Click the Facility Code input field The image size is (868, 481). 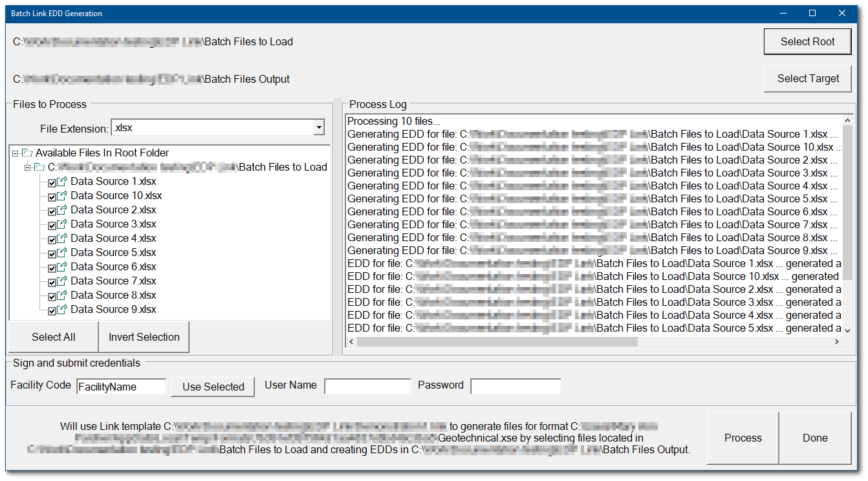[x=121, y=387]
